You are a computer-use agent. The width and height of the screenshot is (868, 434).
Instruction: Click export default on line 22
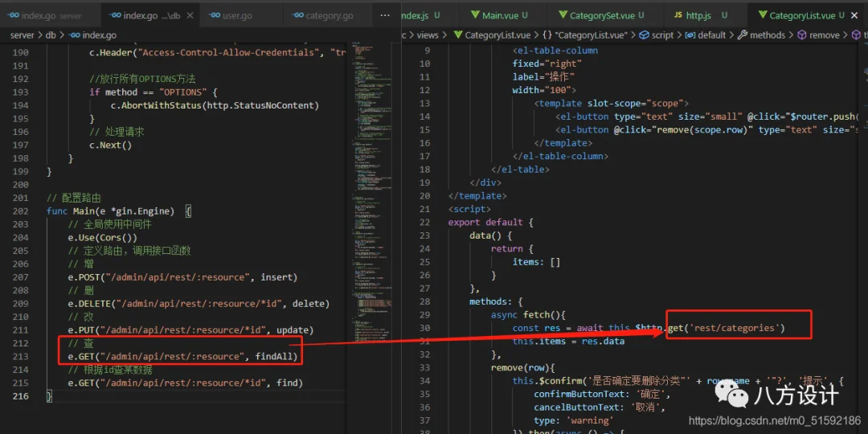(x=490, y=222)
